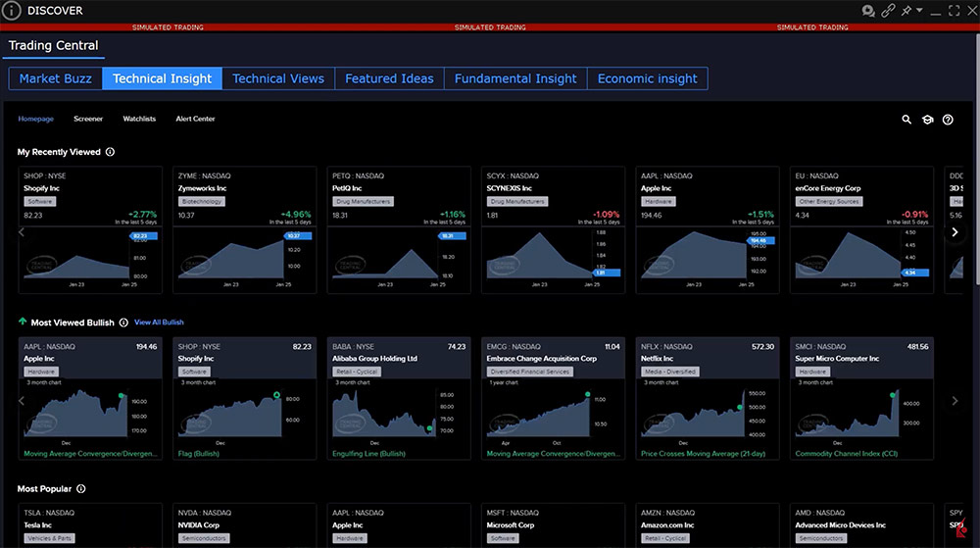Click the pin icon in title bar

point(906,11)
